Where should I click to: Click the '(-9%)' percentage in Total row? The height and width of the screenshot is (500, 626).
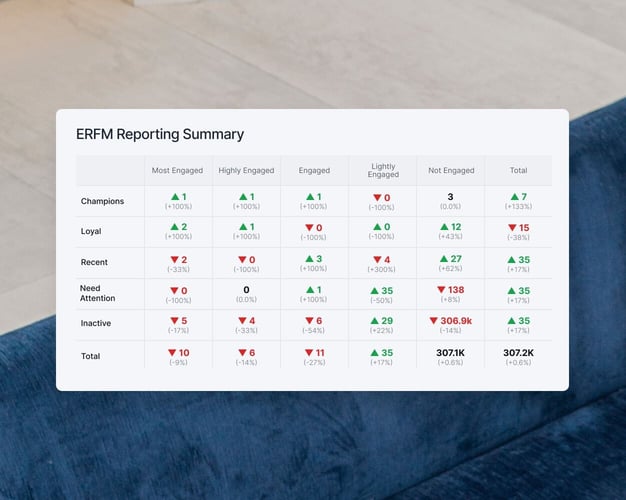(x=178, y=362)
